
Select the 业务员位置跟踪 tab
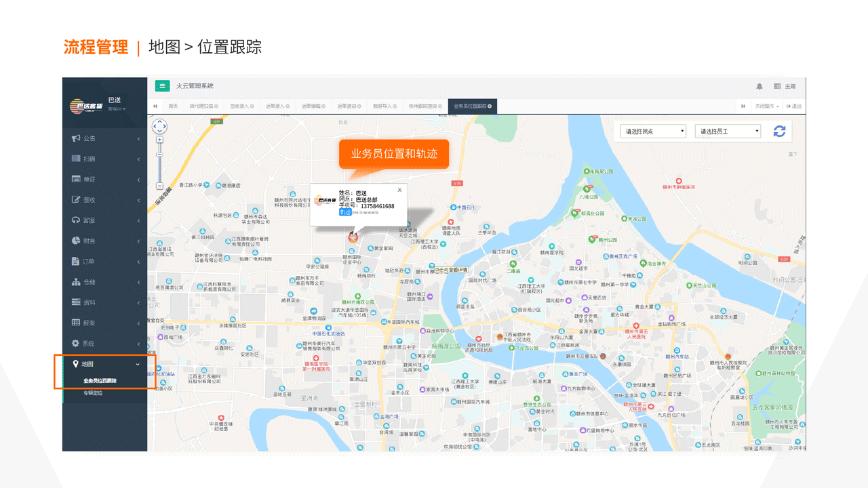click(x=473, y=106)
